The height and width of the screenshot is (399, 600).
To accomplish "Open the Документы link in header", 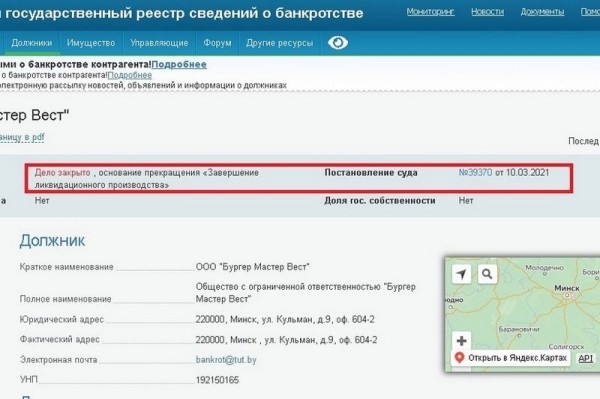I will click(x=542, y=12).
